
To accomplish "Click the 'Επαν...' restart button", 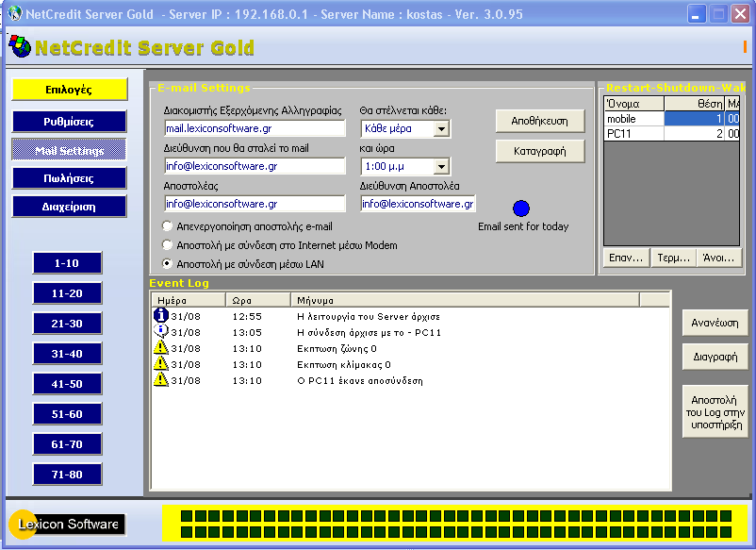I will pos(626,258).
